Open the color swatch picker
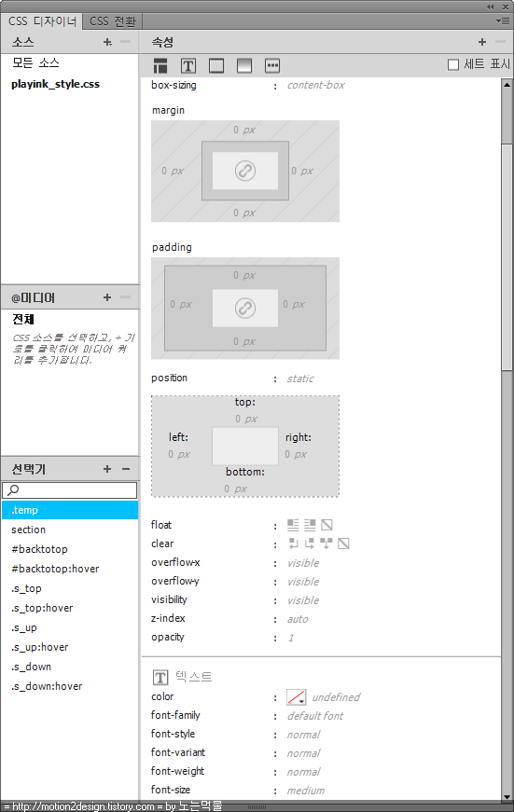Viewport: 514px width, 812px height. click(x=296, y=697)
